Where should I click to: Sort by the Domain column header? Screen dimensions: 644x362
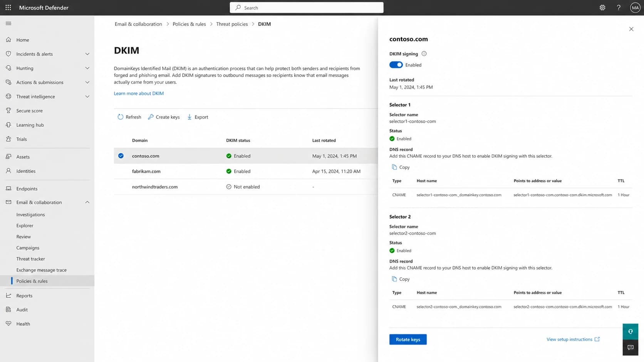point(140,140)
